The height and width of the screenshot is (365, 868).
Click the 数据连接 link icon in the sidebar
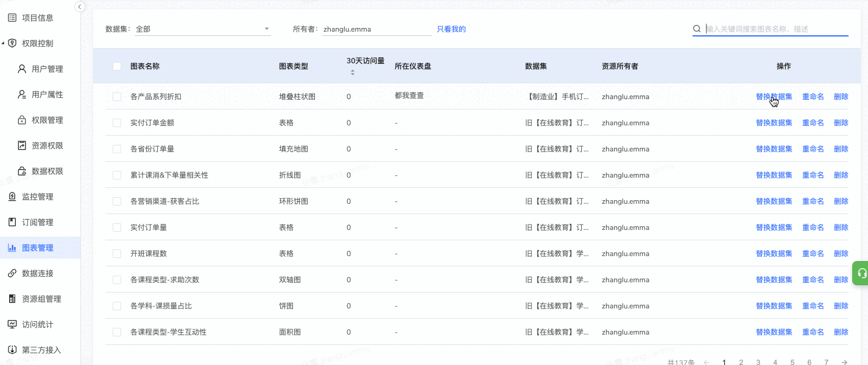12,273
